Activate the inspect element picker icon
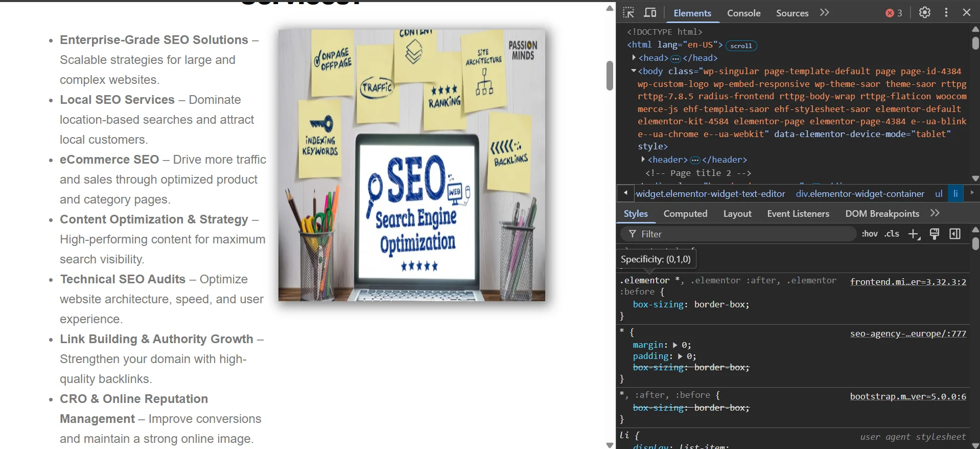Screen dimensions: 980x449 pos(628,13)
